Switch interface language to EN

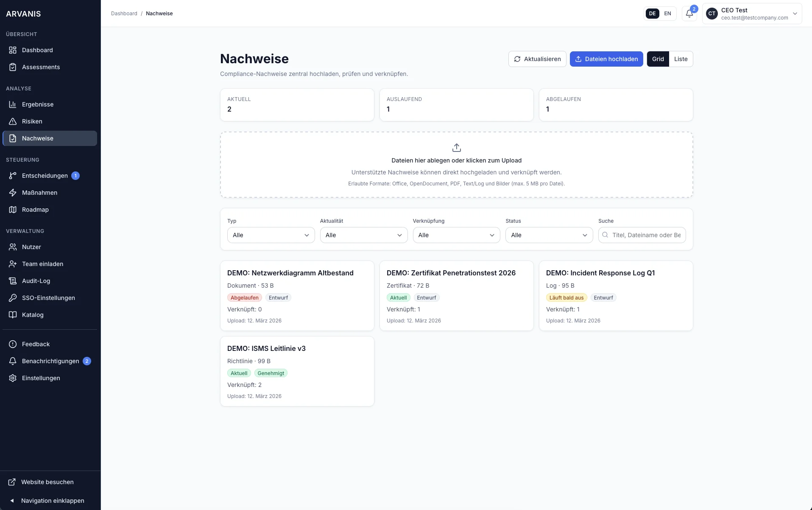click(667, 13)
